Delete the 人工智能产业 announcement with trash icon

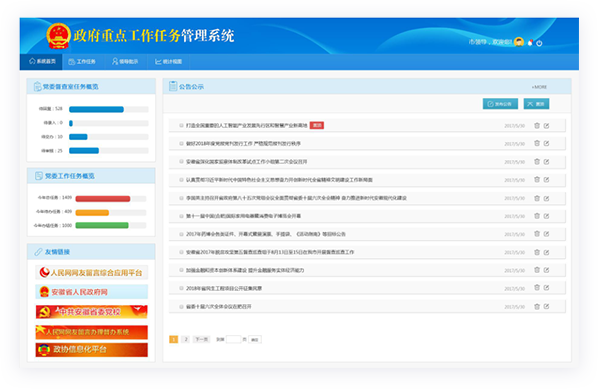coord(537,125)
